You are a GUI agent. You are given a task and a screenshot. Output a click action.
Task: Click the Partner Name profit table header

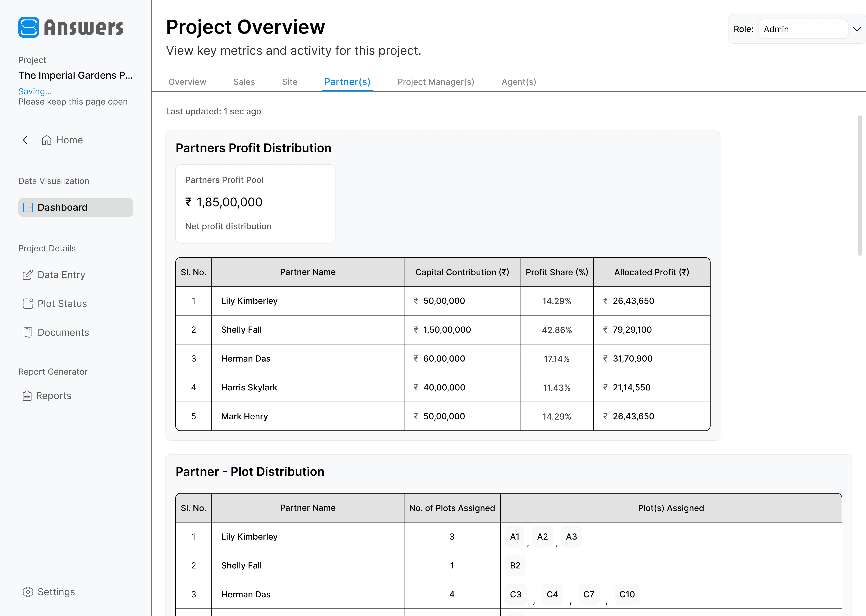click(307, 272)
